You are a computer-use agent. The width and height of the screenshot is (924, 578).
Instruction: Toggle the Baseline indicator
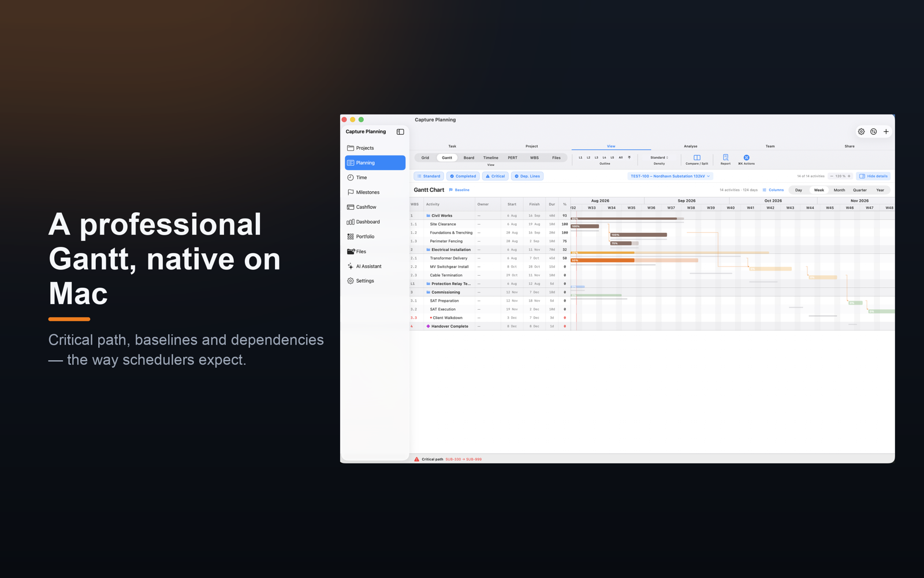(x=460, y=190)
